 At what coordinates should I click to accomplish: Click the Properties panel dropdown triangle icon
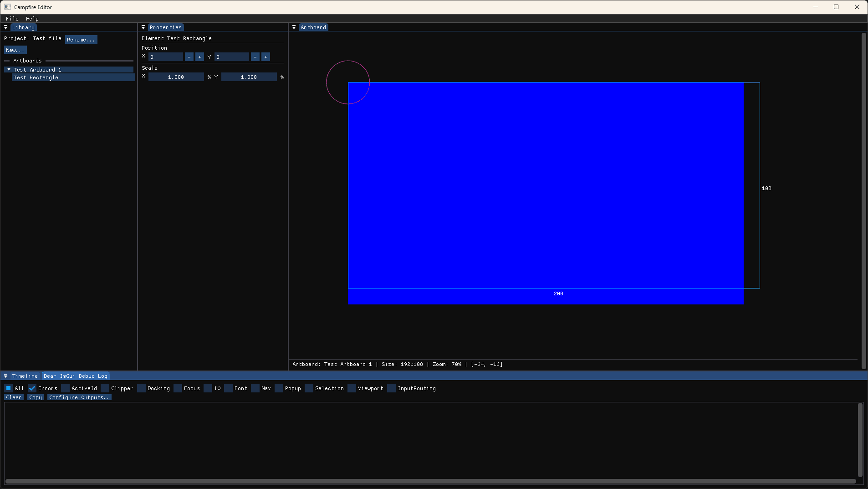pos(143,27)
